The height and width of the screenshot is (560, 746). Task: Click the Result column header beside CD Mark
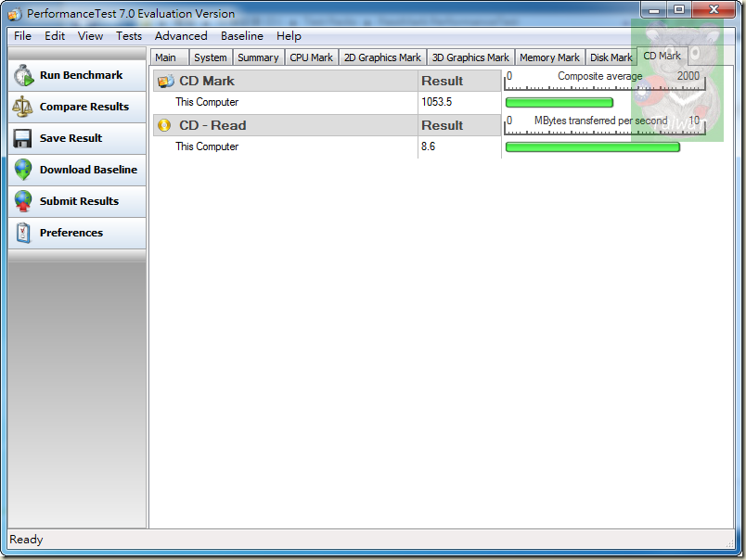(442, 82)
